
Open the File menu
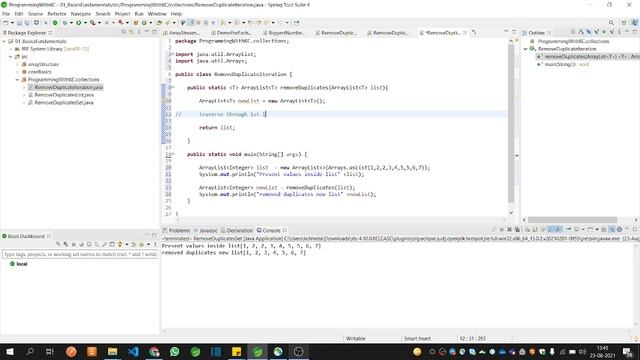(x=6, y=14)
